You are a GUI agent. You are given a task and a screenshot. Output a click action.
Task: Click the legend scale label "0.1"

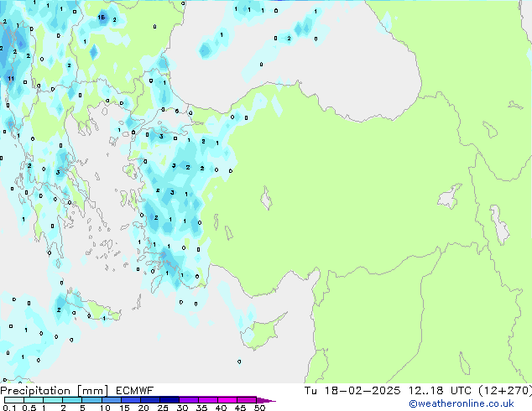pos(9,408)
